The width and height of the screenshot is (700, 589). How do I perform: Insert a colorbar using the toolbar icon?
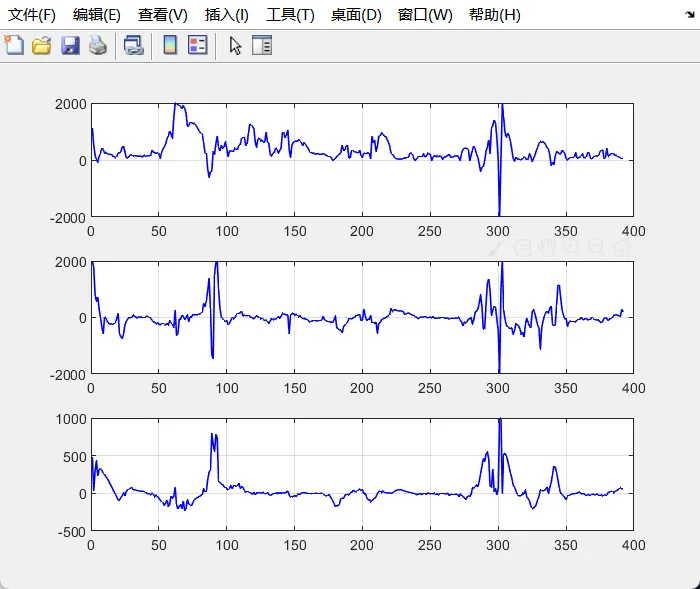(170, 45)
